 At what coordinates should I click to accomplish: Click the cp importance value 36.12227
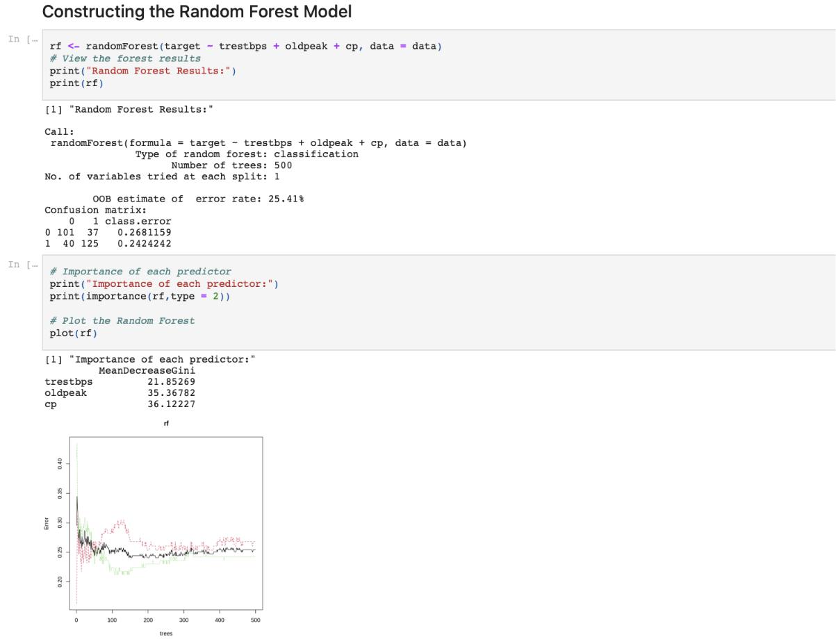(171, 404)
